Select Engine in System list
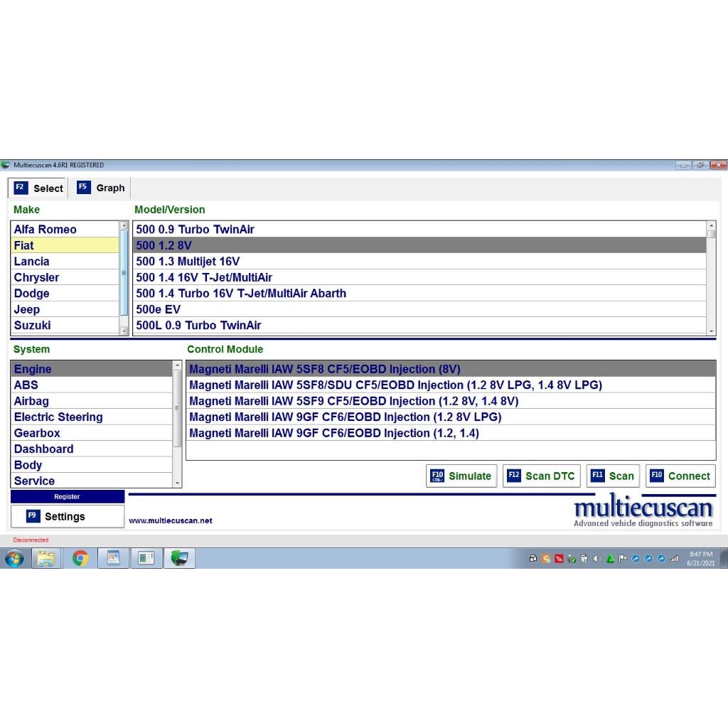The image size is (728, 728). (92, 369)
